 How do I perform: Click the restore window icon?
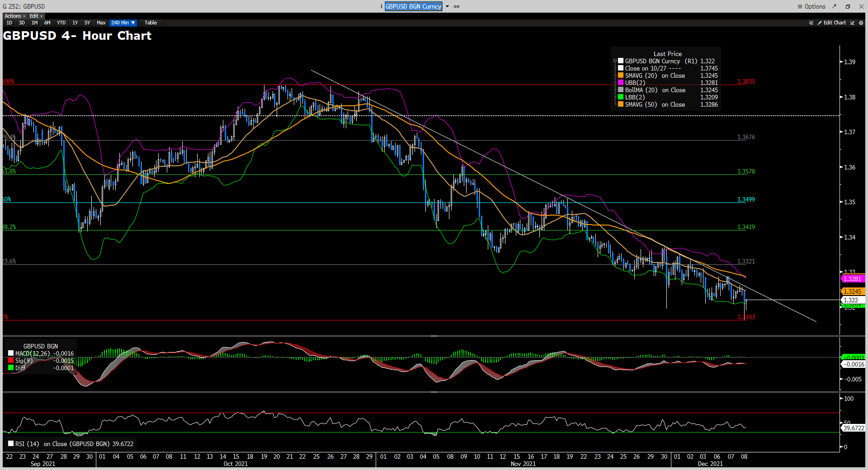[x=848, y=6]
